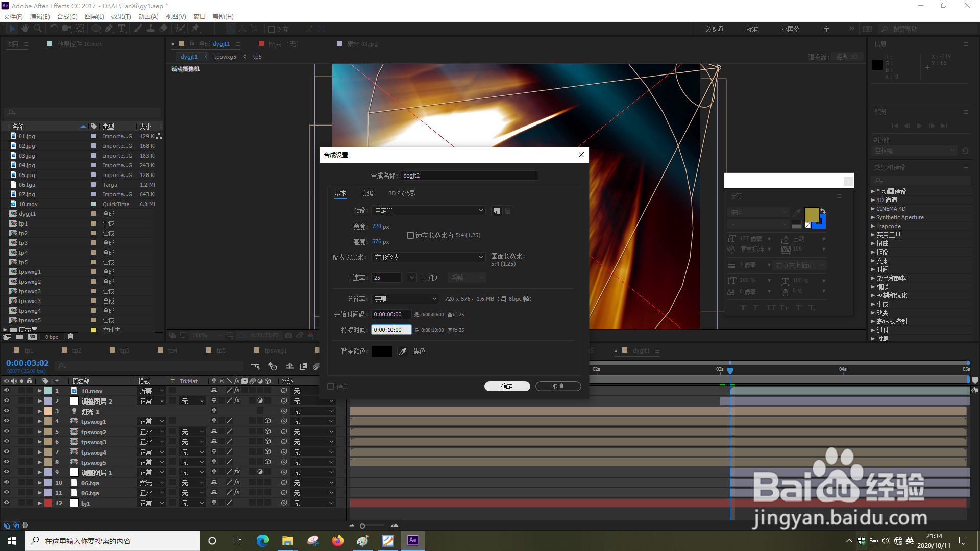Select the Clone Stamp tool
980x551 pixels.
(x=151, y=29)
